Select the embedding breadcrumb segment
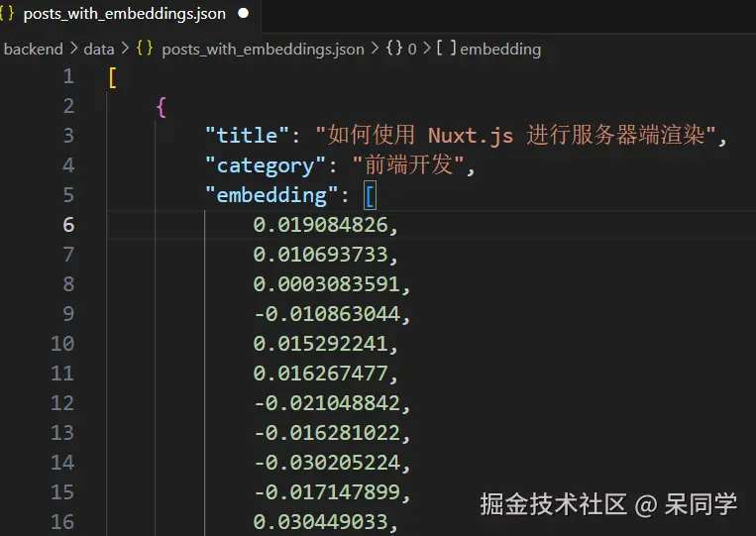Viewport: 756px width, 536px height. [x=500, y=49]
